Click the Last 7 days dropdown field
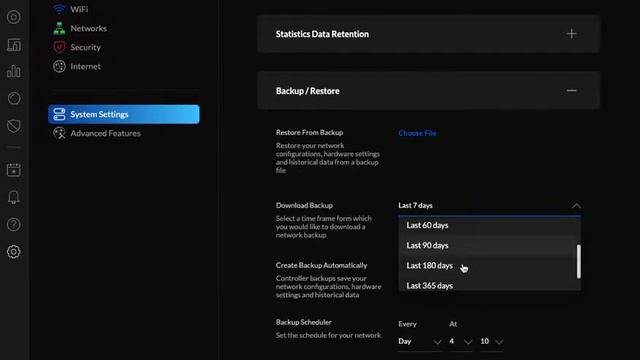The image size is (640, 360). pos(489,206)
